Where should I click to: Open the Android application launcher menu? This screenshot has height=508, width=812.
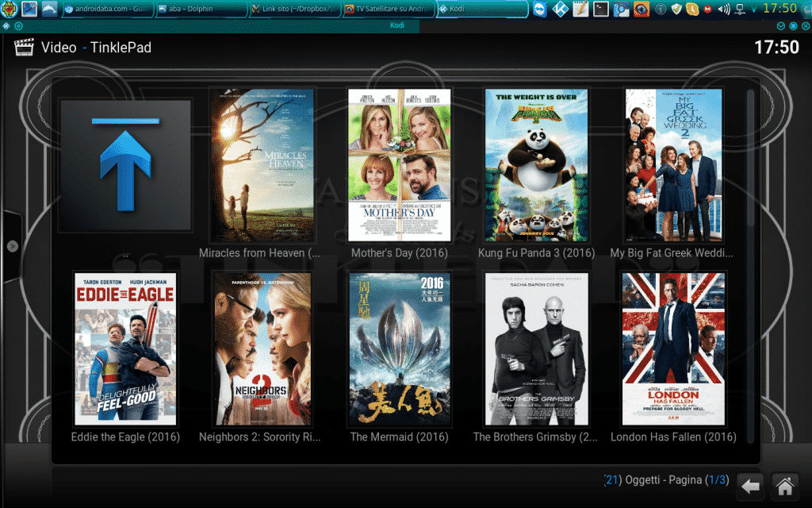click(9, 9)
